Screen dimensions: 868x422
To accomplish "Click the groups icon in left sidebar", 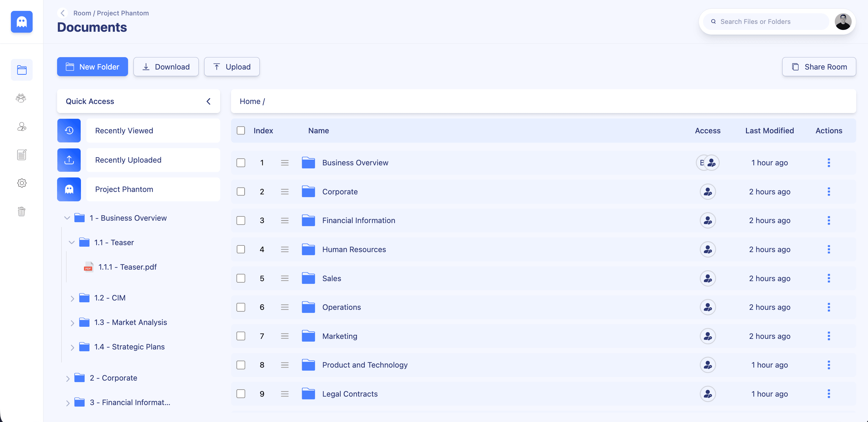I will [x=21, y=98].
